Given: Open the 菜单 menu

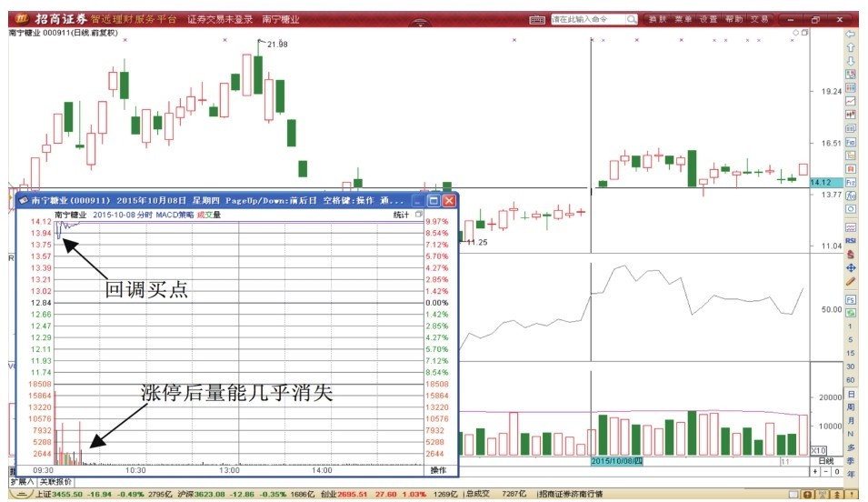Looking at the screenshot, I should pyautogui.click(x=683, y=19).
